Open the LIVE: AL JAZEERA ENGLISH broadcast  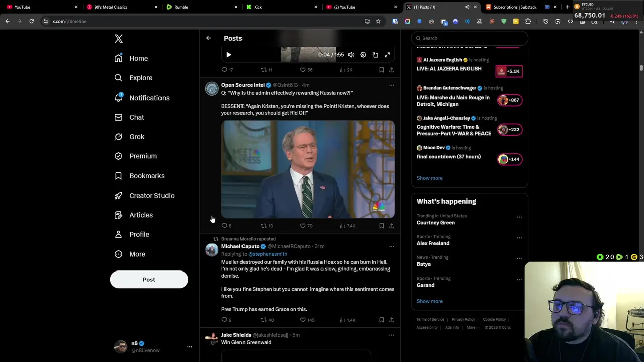(449, 69)
